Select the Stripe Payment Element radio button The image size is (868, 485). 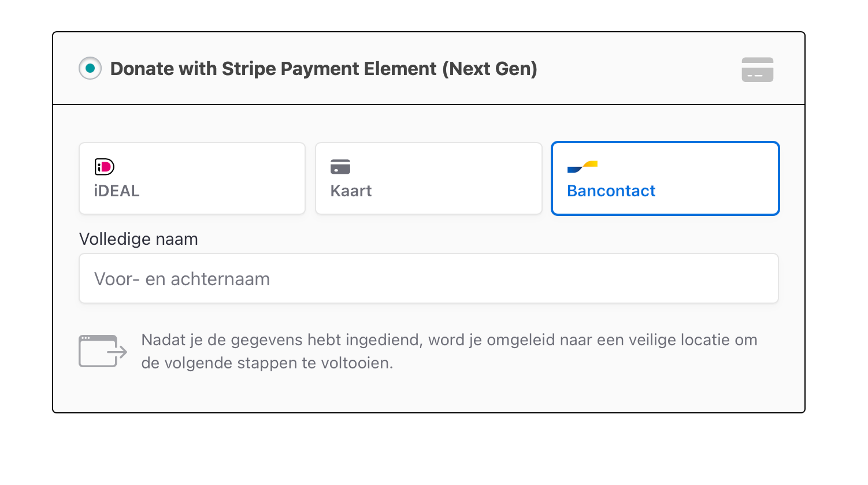90,69
